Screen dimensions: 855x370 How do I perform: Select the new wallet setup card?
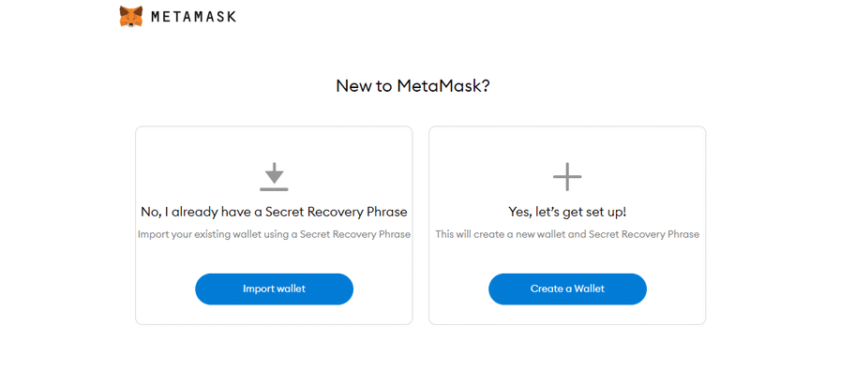[567, 226]
